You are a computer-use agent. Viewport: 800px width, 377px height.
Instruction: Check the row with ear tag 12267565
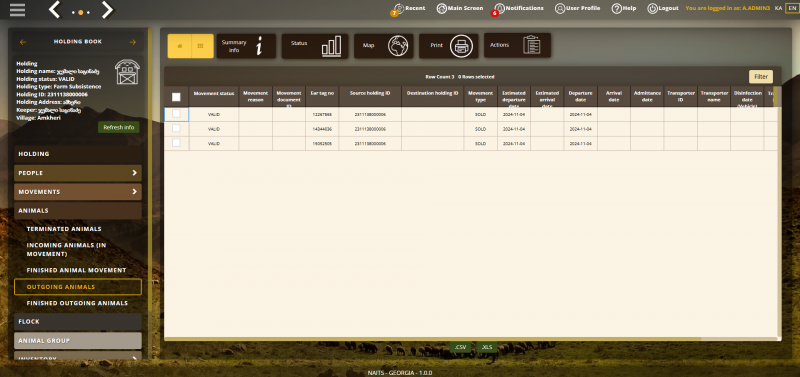(x=176, y=114)
